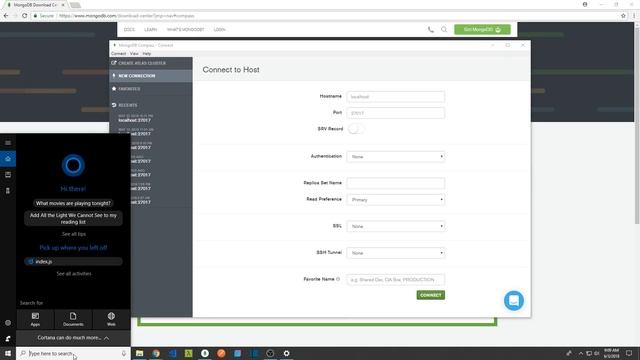Open the blue chat bubble widget
Image resolution: width=640 pixels, height=360 pixels.
514,301
